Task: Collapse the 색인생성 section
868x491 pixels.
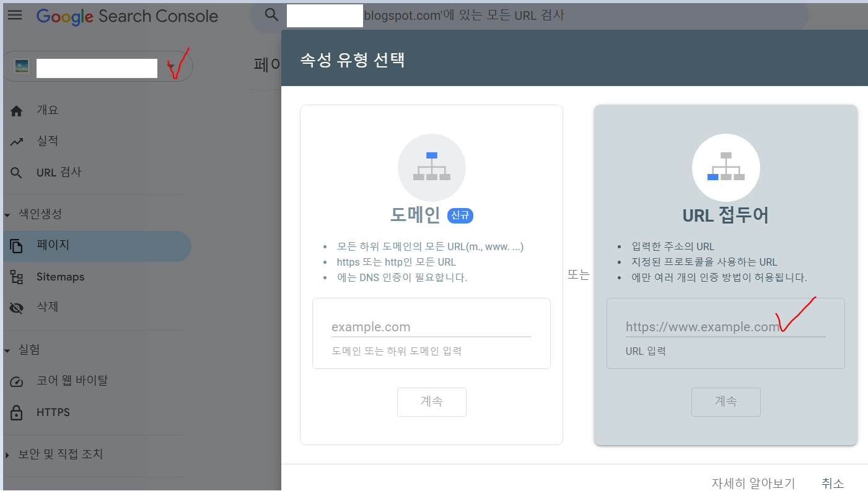Action: tap(32, 214)
